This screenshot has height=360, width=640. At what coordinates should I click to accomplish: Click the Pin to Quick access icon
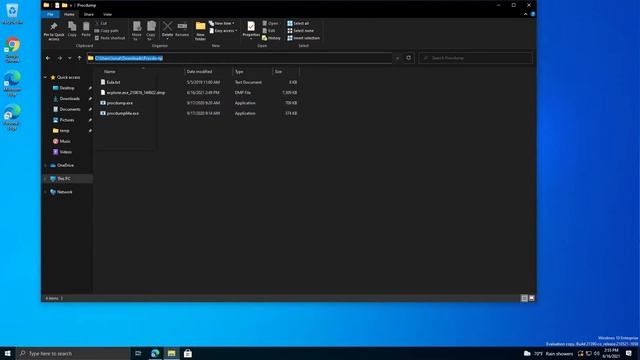click(53, 27)
